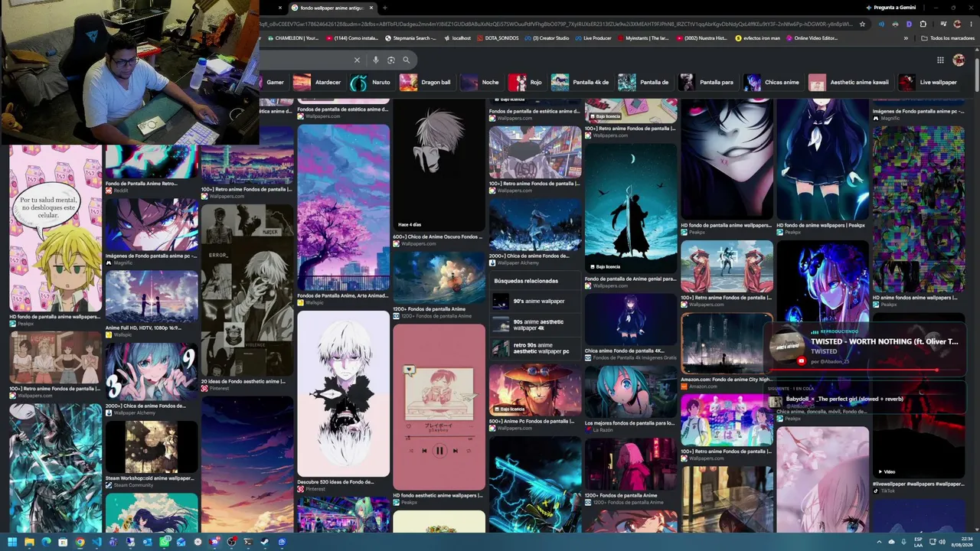Click the ESP LAA keyboard language indicator
The height and width of the screenshot is (551, 980).
click(918, 542)
